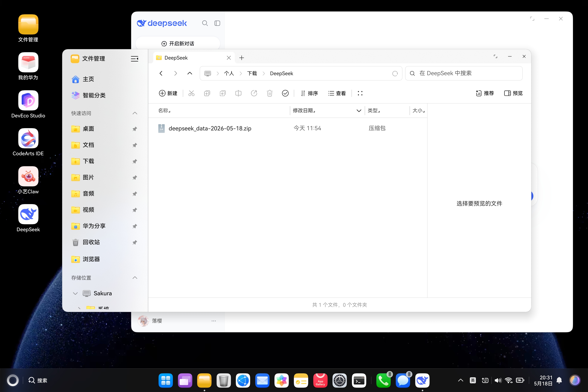This screenshot has height=392, width=588.
Task: Collapse the 快速访问 section
Action: coord(135,113)
